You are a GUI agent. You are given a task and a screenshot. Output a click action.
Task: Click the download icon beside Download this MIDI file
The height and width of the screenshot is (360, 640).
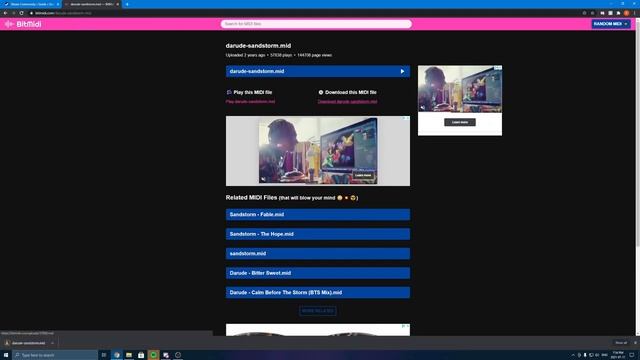tap(320, 92)
